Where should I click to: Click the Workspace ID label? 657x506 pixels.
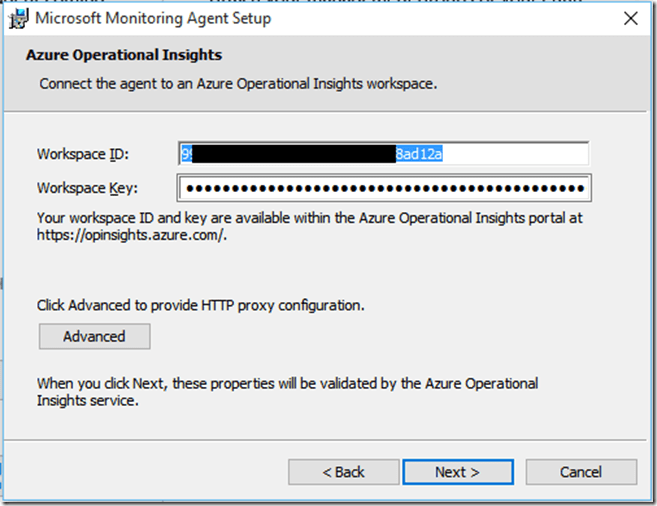click(84, 154)
